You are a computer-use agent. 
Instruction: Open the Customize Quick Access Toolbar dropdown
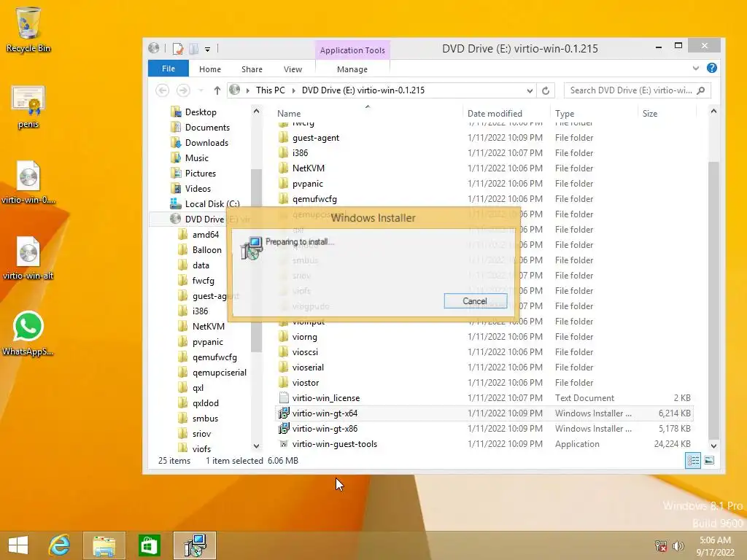[x=208, y=49]
